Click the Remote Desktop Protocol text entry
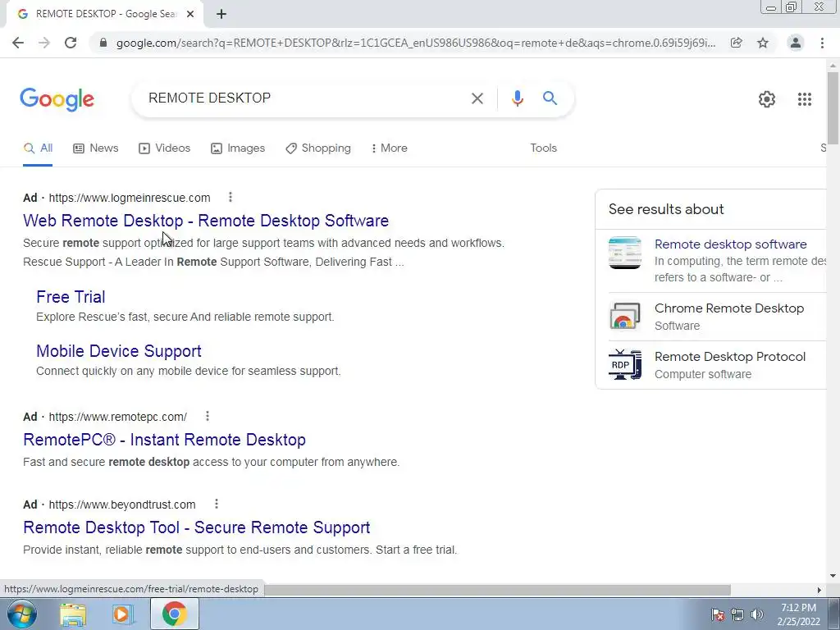The height and width of the screenshot is (630, 840). pyautogui.click(x=729, y=357)
